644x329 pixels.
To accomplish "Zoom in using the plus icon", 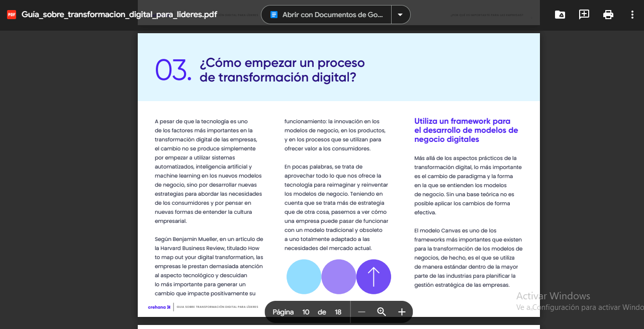I will [401, 312].
